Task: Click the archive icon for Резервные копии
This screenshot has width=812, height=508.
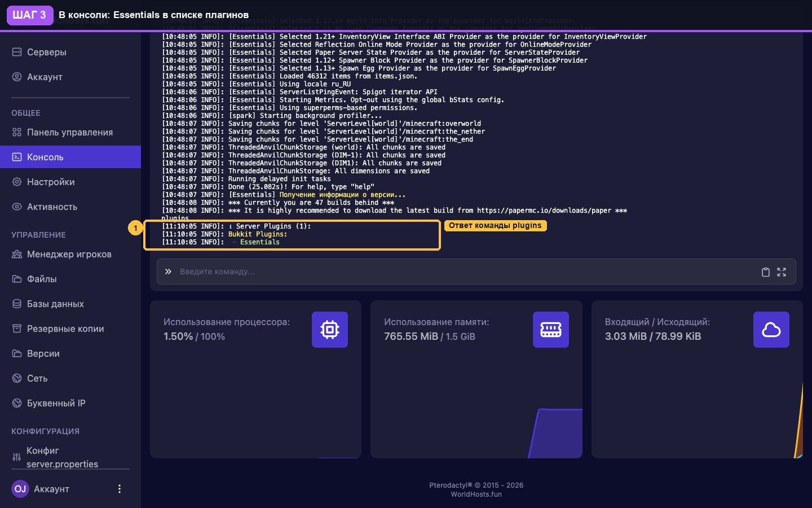Action: [17, 329]
